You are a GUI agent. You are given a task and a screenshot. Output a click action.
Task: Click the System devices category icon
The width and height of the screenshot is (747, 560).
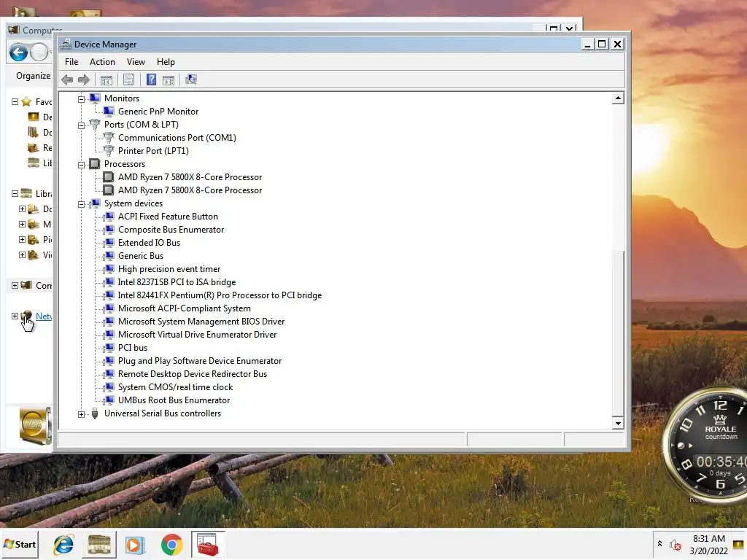(95, 203)
